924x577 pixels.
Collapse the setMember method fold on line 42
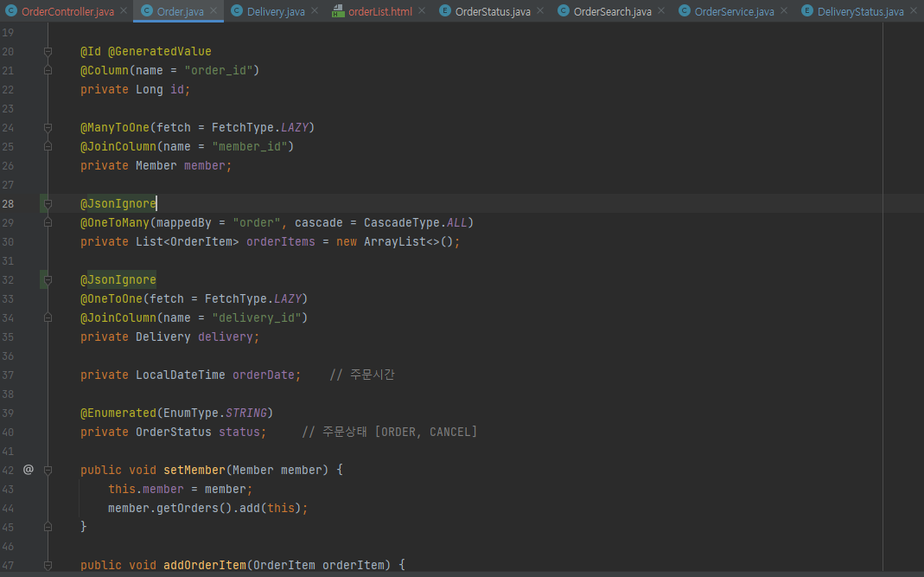(x=48, y=470)
